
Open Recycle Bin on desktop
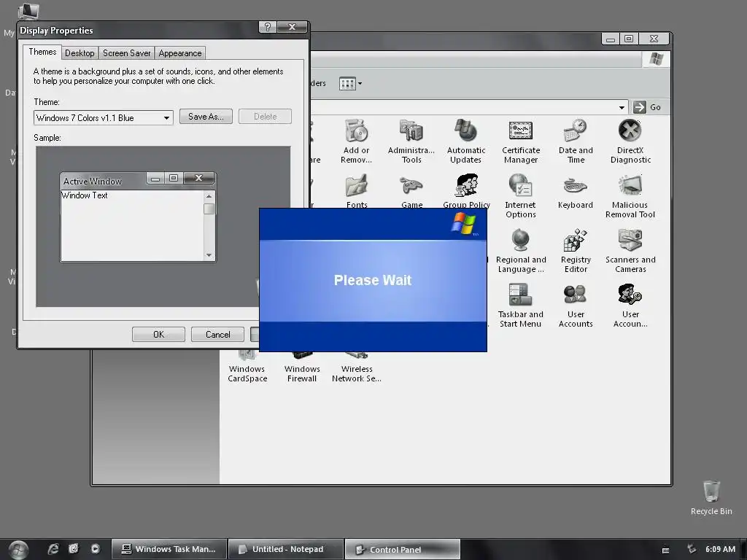(711, 497)
